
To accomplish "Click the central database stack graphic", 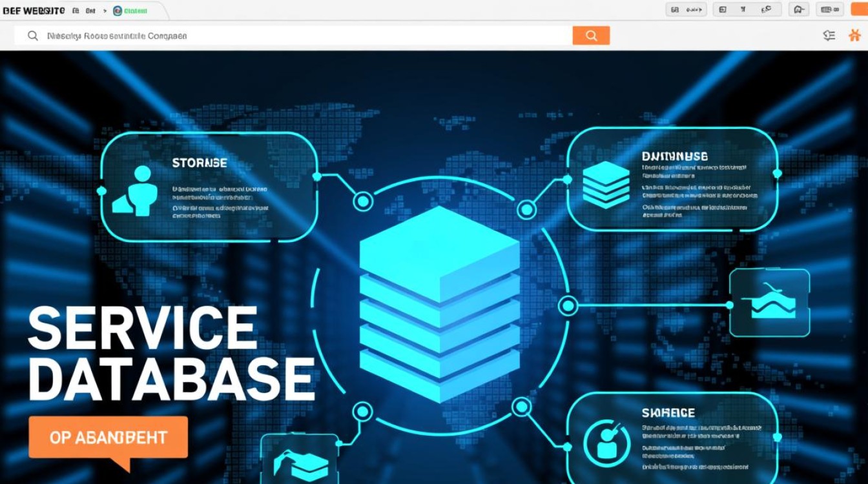I will point(439,303).
